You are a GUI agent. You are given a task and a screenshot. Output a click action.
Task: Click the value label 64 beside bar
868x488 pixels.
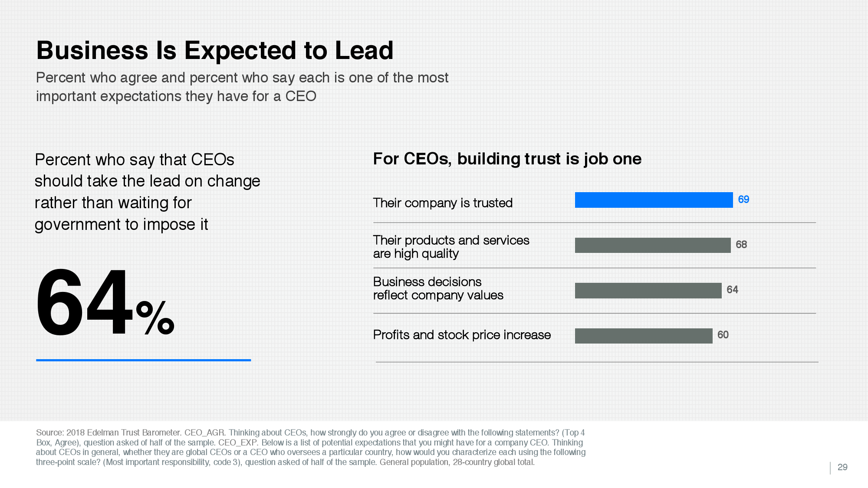tap(732, 290)
